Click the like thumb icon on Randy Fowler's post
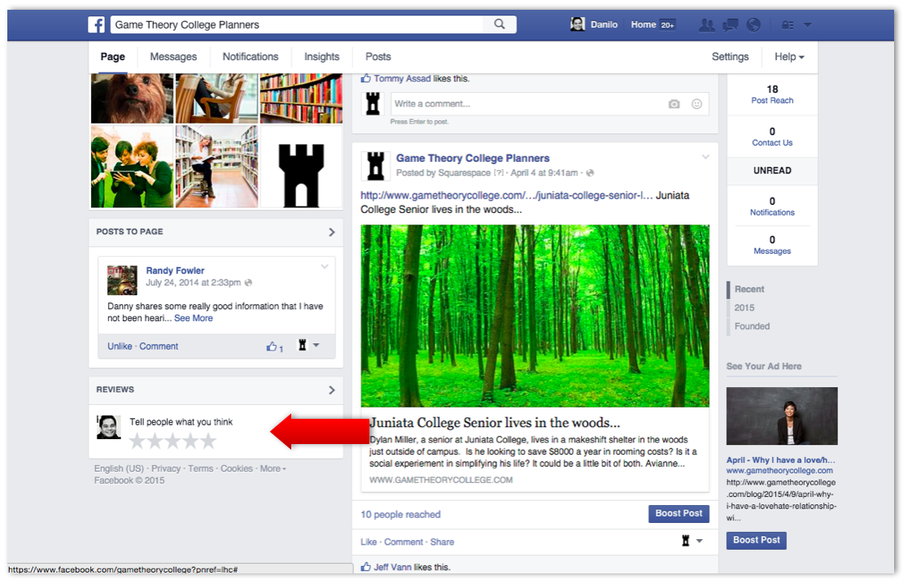The width and height of the screenshot is (912, 588). pos(272,346)
